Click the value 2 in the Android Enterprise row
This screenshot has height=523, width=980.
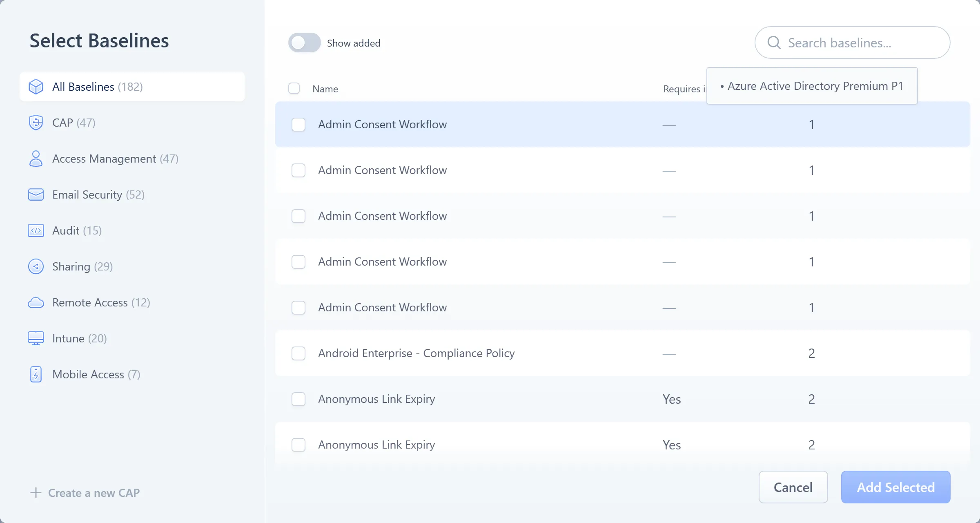pos(811,353)
